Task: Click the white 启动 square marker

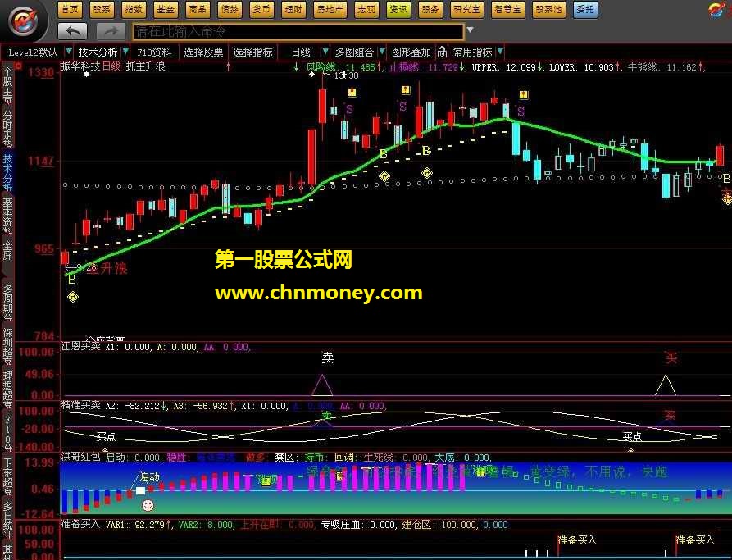Action: coord(140,490)
